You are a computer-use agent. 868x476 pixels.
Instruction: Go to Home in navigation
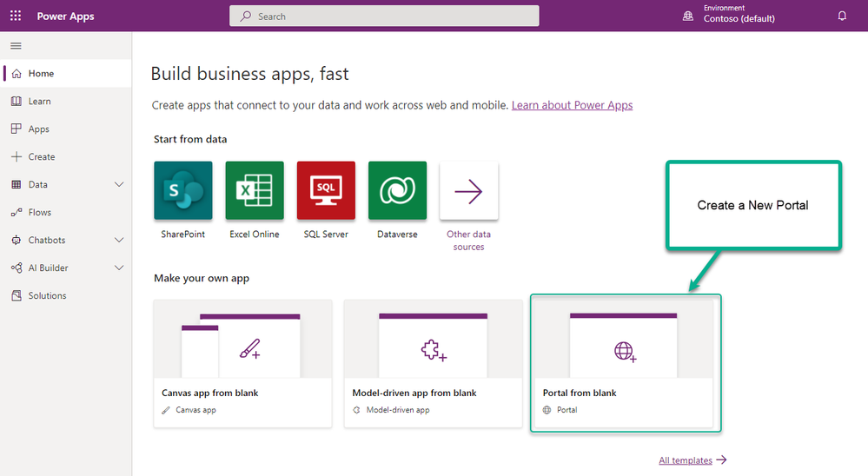point(66,74)
